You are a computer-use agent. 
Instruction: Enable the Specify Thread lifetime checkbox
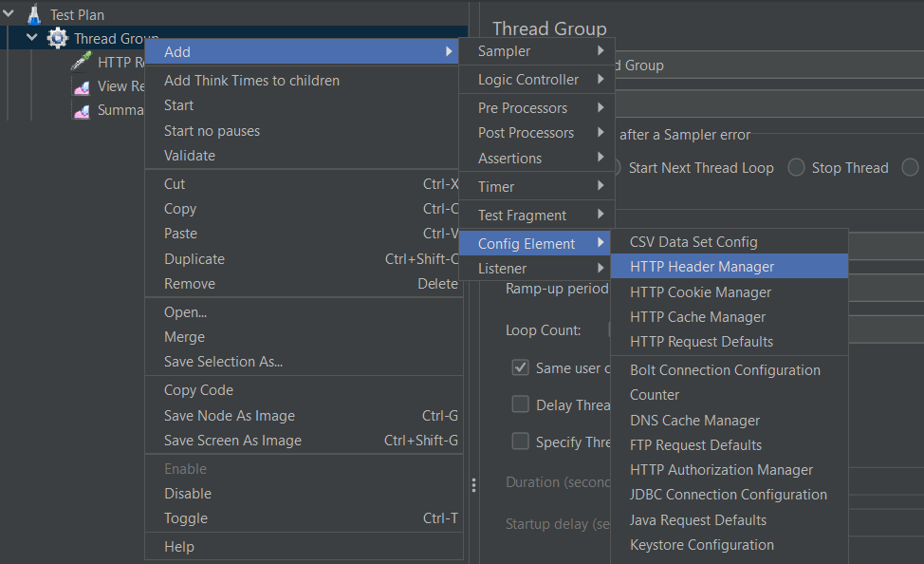(520, 442)
